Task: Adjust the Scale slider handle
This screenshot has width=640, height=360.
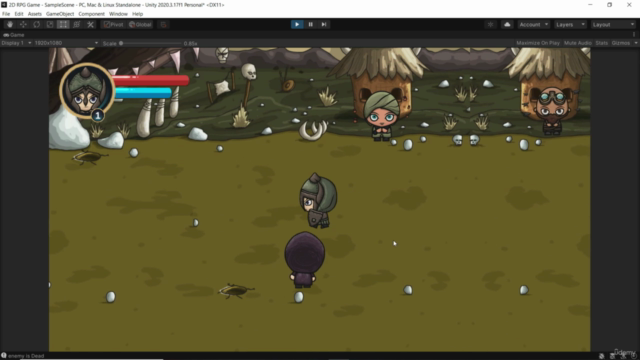Action: coord(121,43)
